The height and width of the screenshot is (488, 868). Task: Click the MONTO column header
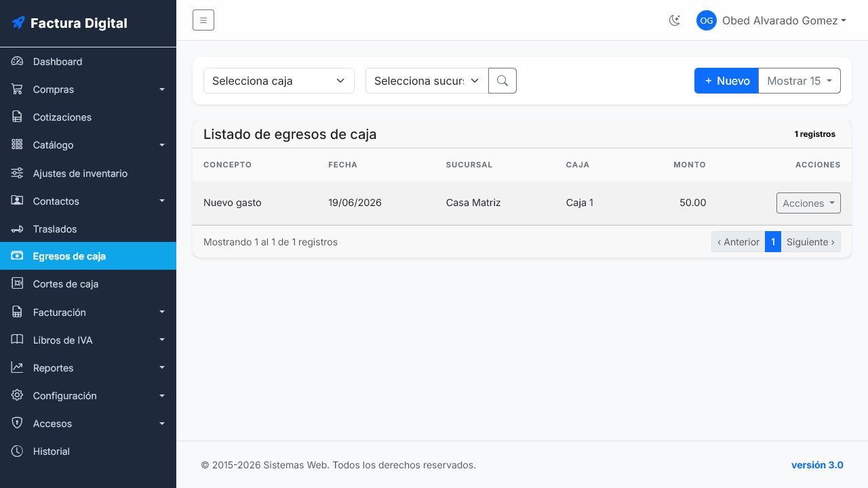click(690, 165)
